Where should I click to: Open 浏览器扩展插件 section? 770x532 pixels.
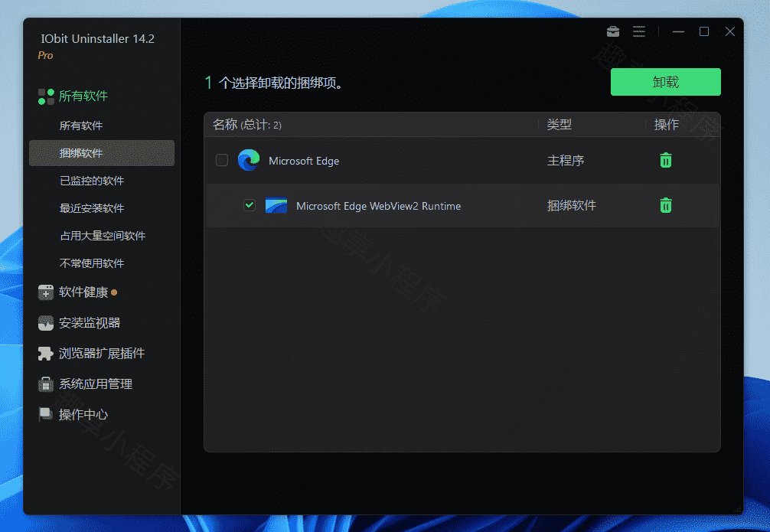coord(102,353)
